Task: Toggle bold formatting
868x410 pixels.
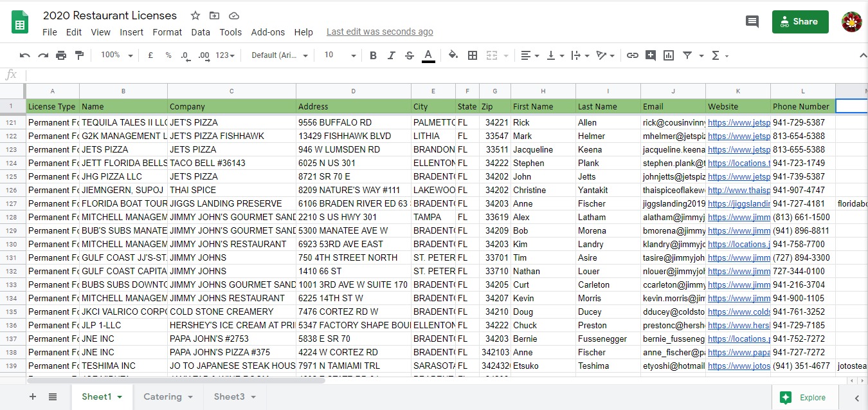Action: pyautogui.click(x=373, y=55)
